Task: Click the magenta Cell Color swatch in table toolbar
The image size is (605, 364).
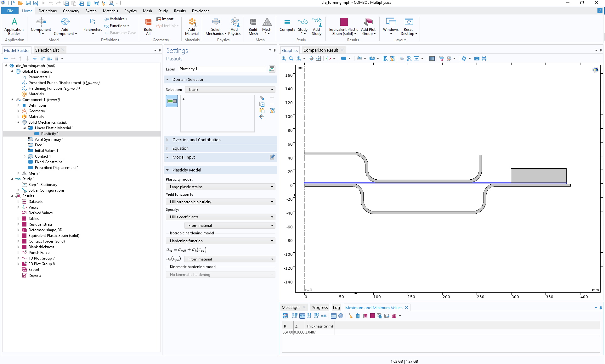Action: click(x=372, y=316)
